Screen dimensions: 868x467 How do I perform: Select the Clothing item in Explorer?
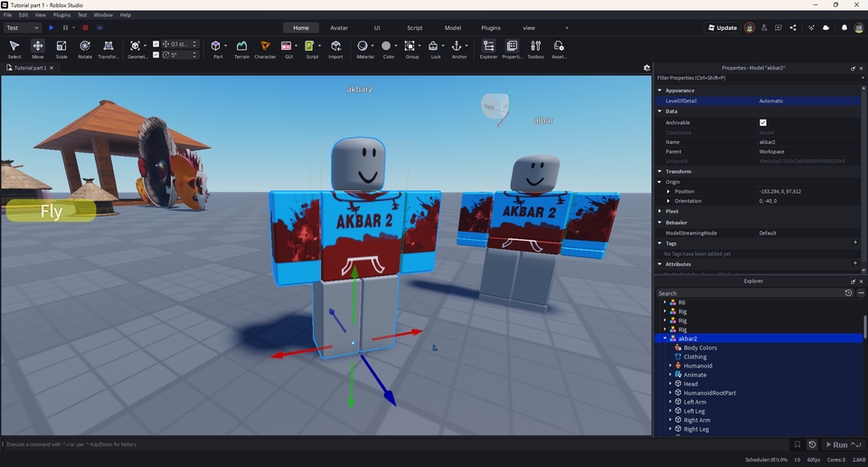pyautogui.click(x=694, y=357)
